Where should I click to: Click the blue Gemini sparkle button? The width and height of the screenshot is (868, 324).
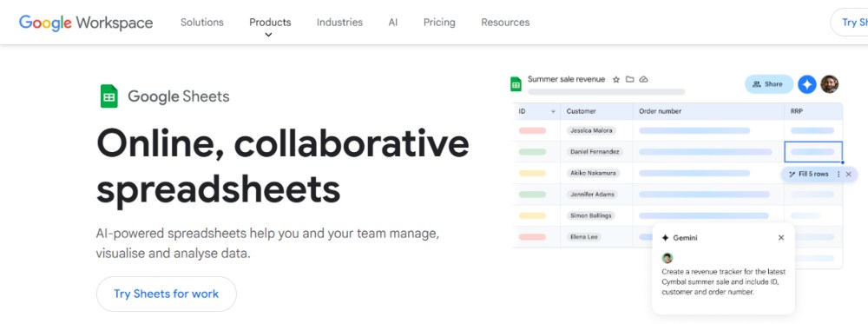(807, 84)
